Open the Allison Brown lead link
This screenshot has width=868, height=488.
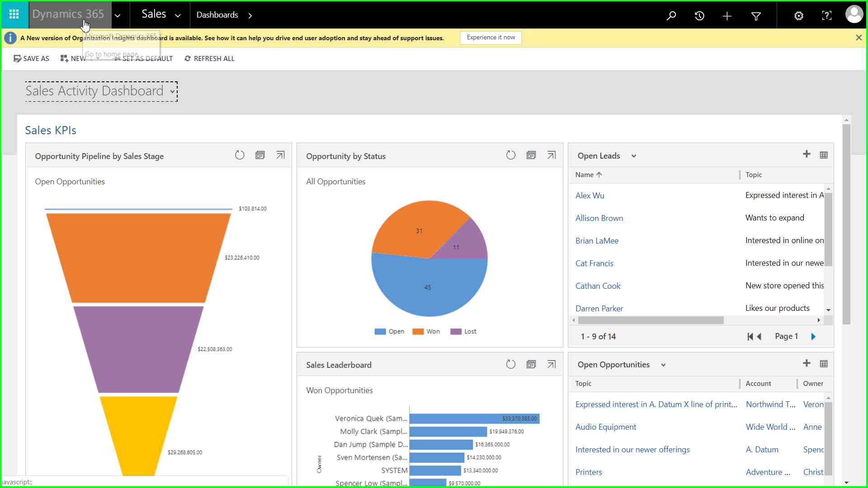click(x=599, y=218)
